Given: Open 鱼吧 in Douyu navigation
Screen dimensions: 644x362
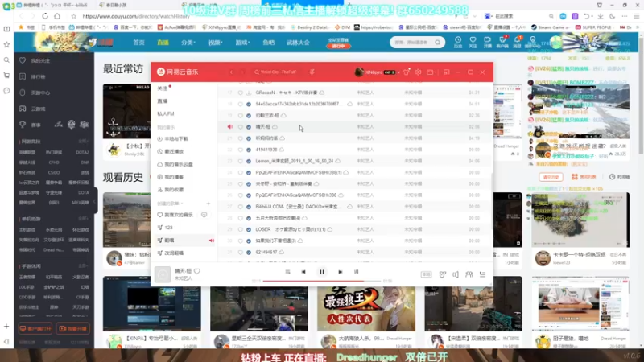Looking at the screenshot, I should click(269, 43).
